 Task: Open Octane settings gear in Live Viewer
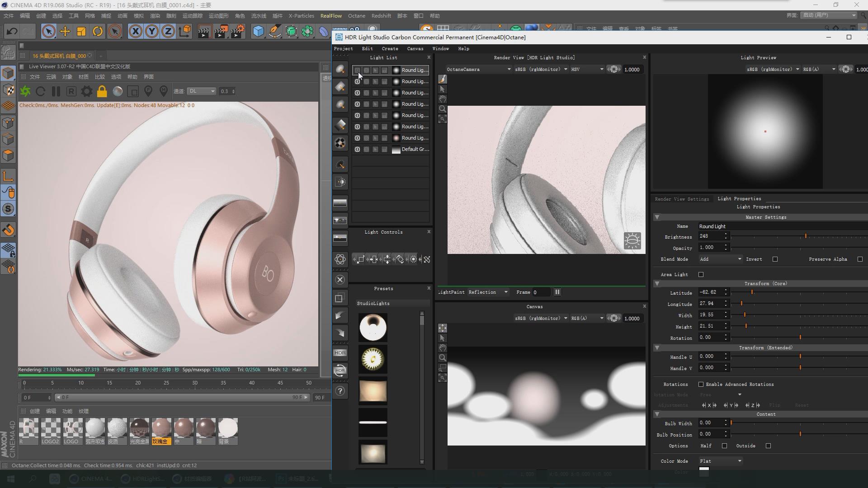86,91
